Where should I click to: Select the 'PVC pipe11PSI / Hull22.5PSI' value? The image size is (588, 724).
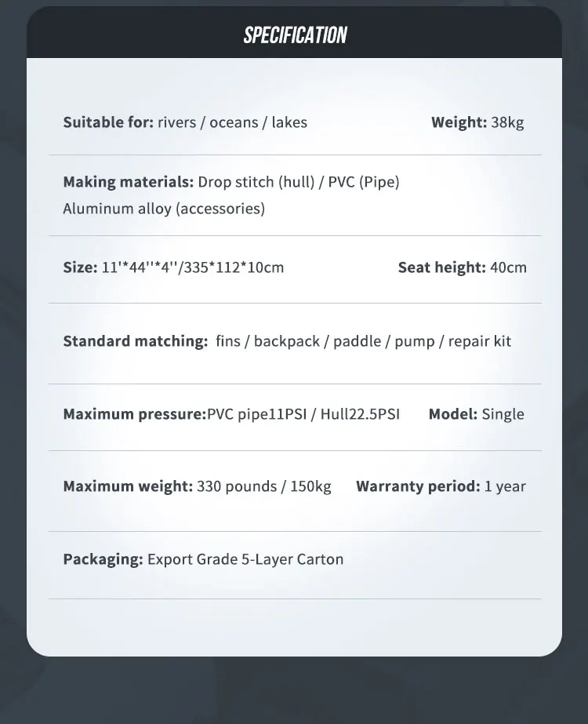(303, 414)
